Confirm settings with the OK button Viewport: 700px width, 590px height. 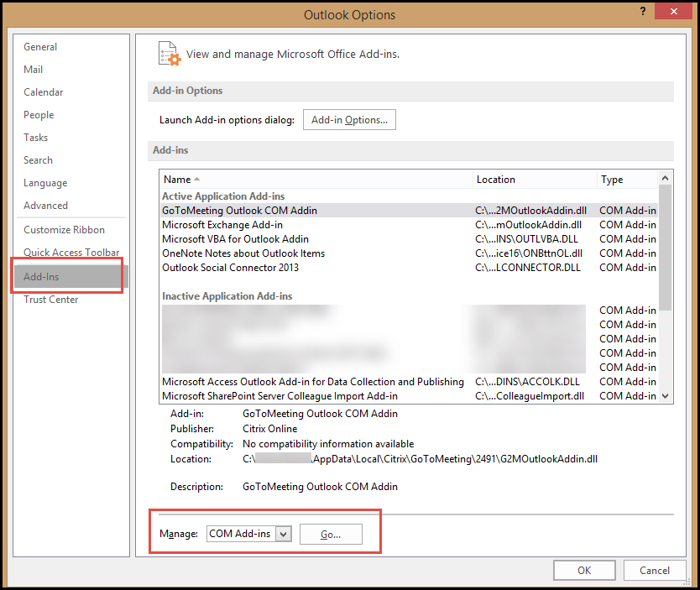tap(584, 570)
